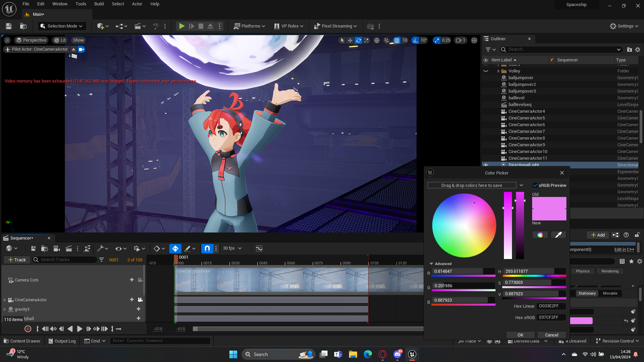Add a track to gravity3 with its plus icon
This screenshot has height=362, width=644.
click(x=138, y=309)
